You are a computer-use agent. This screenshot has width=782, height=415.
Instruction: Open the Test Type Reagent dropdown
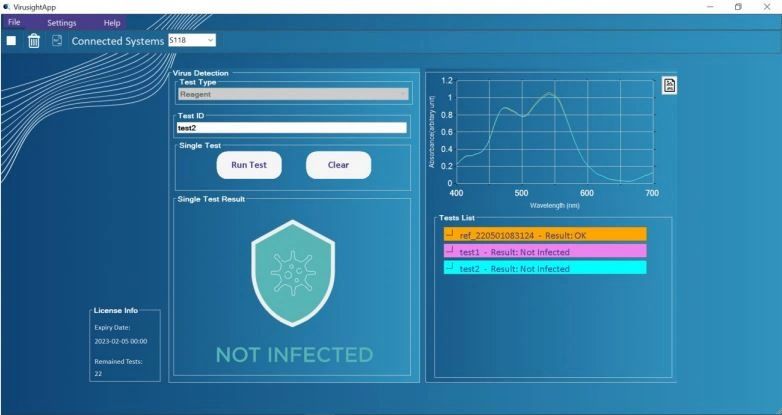(293, 94)
